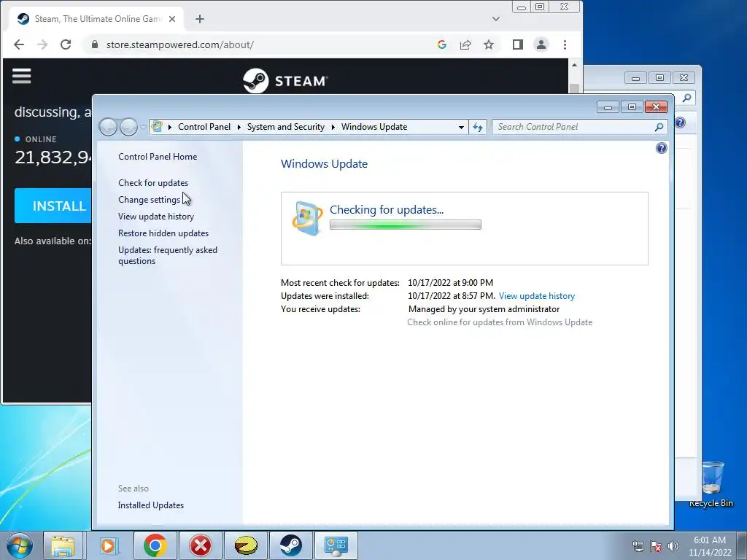This screenshot has height=560, width=747.
Task: Click the Windows Update shield icon
Action: click(307, 218)
